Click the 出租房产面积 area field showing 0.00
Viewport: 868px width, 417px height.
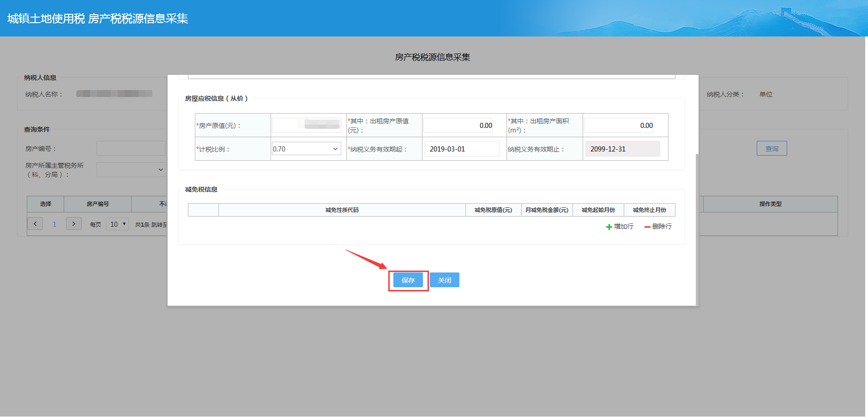(x=618, y=125)
